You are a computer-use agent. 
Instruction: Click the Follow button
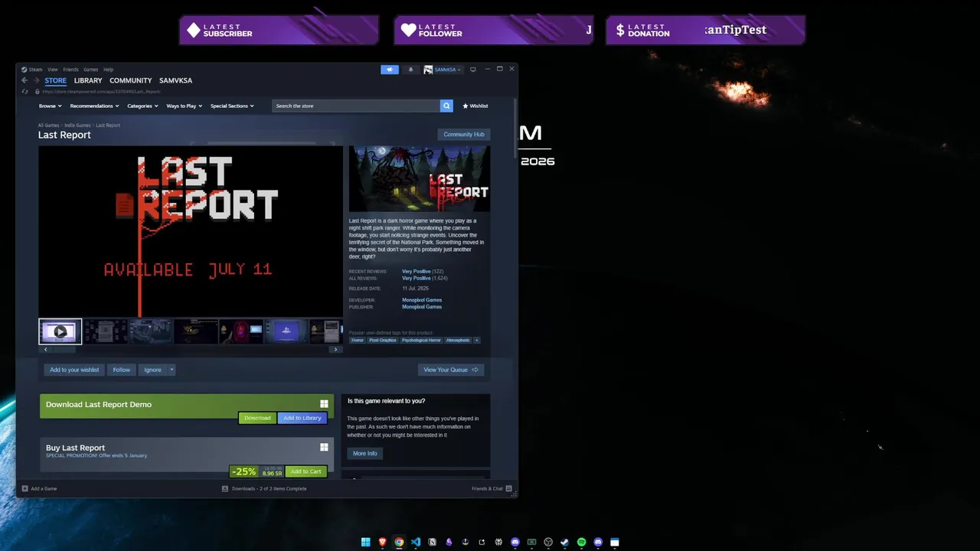point(122,370)
